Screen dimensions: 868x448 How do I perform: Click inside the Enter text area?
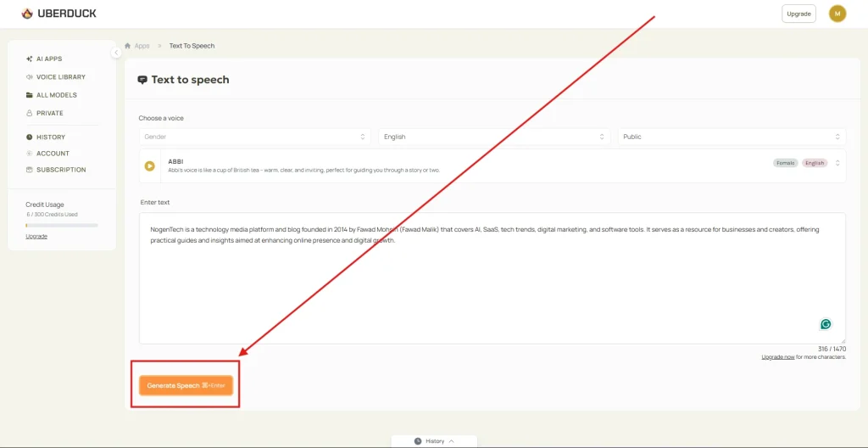[492, 277]
